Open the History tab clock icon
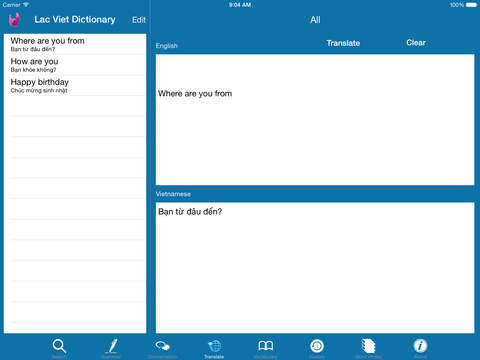 coord(317,346)
